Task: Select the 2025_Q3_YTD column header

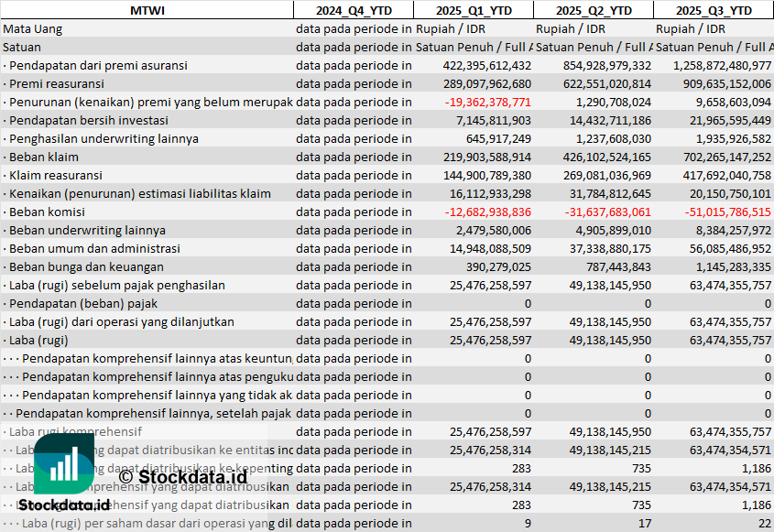Action: click(x=714, y=10)
